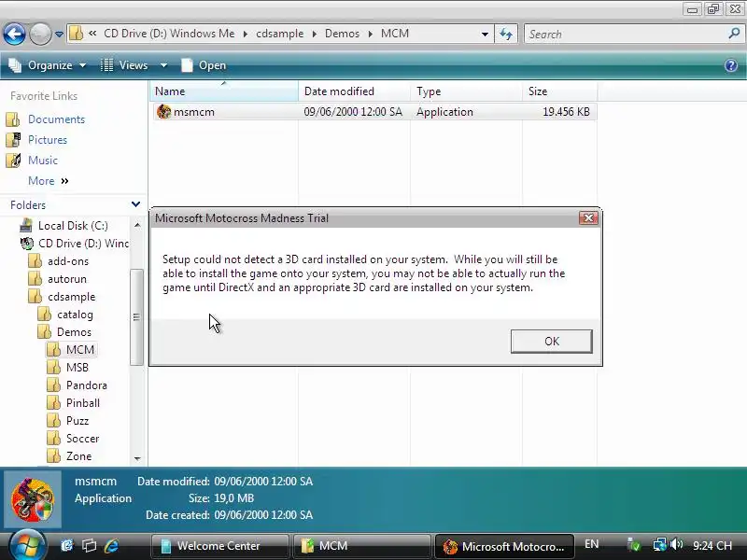The height and width of the screenshot is (560, 747).
Task: Show More favorite links
Action: click(x=49, y=180)
